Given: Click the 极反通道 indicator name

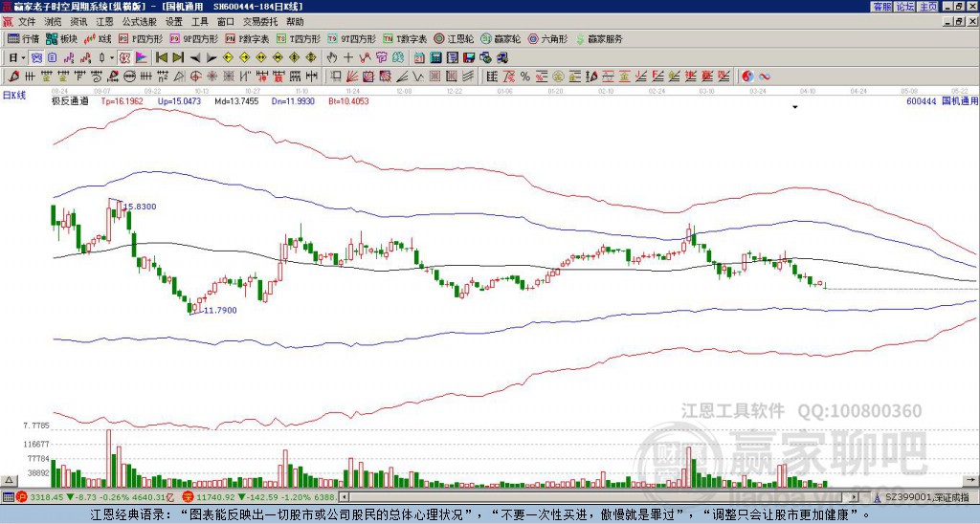Looking at the screenshot, I should [69, 100].
